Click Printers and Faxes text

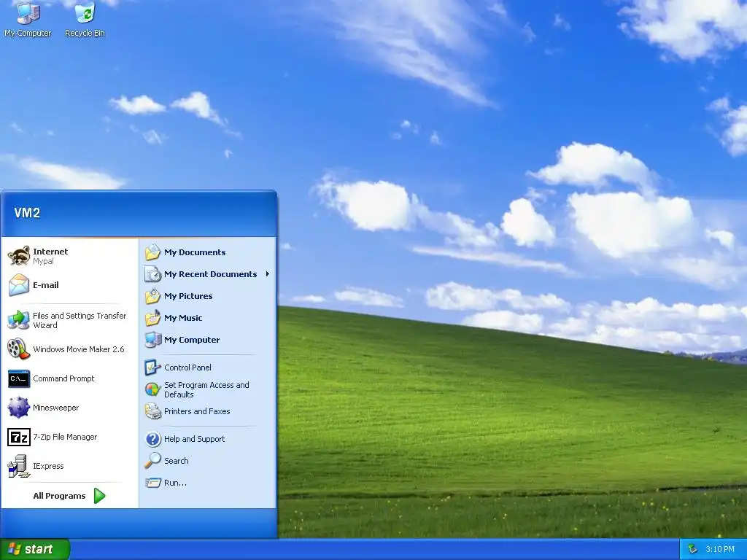197,411
